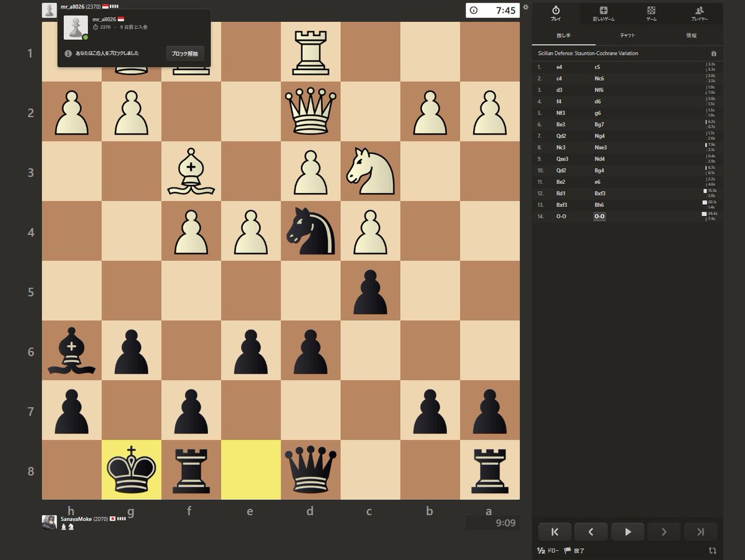Select move 13... Bh6 in move list

coord(599,204)
